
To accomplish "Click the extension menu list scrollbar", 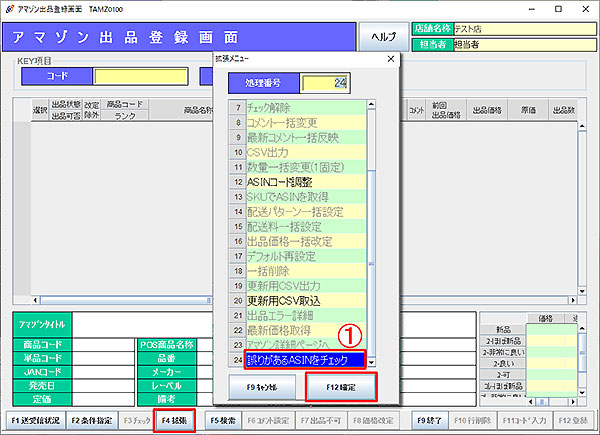I will [x=373, y=230].
